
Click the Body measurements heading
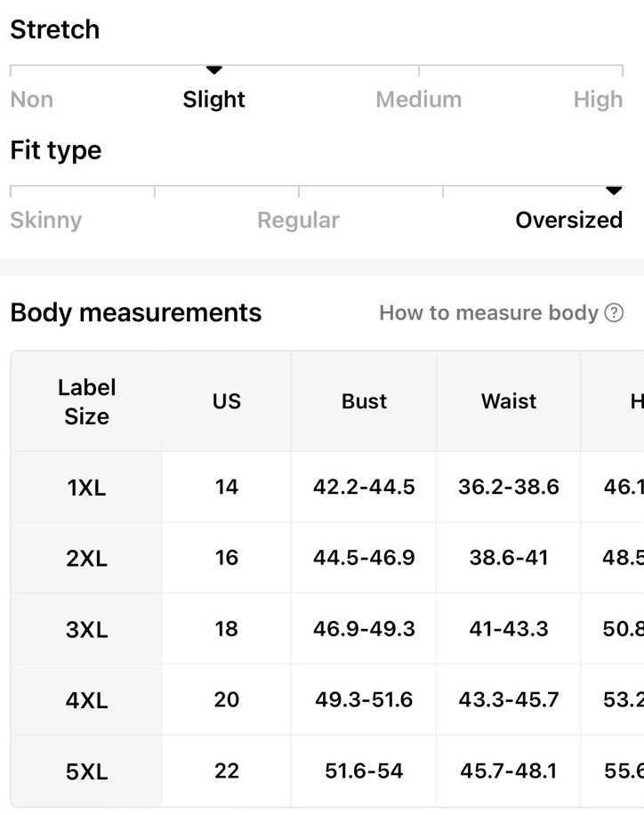(x=136, y=313)
